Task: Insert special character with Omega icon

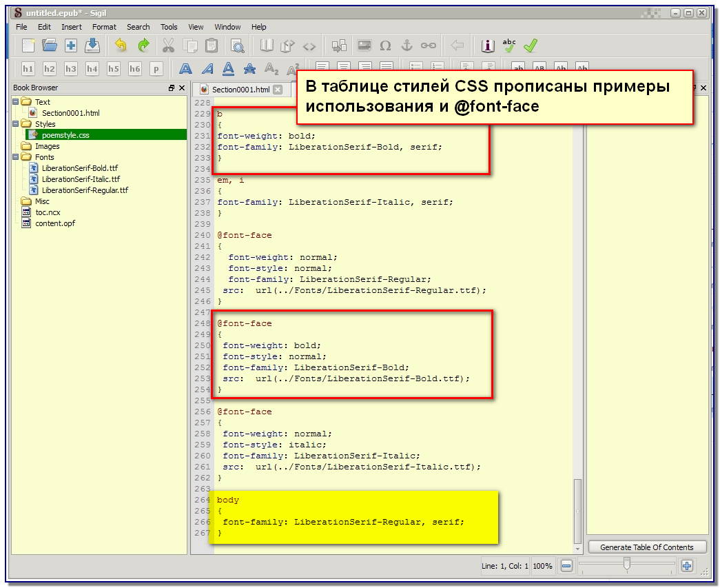Action: click(386, 45)
